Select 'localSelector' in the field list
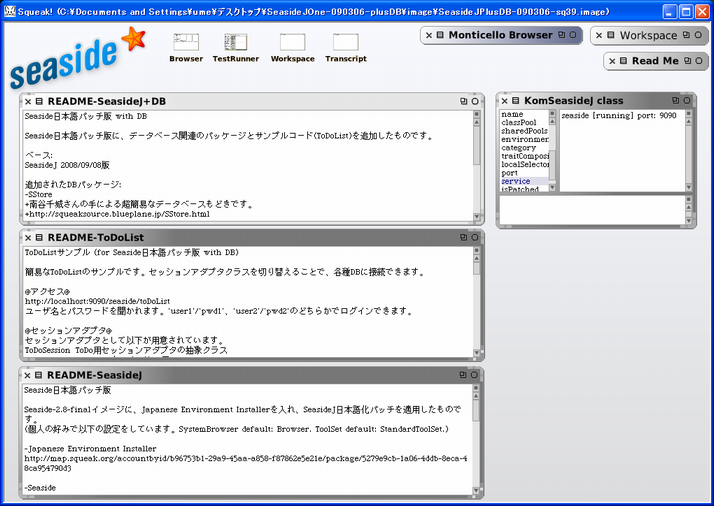Image resolution: width=714 pixels, height=506 pixels. click(x=524, y=164)
